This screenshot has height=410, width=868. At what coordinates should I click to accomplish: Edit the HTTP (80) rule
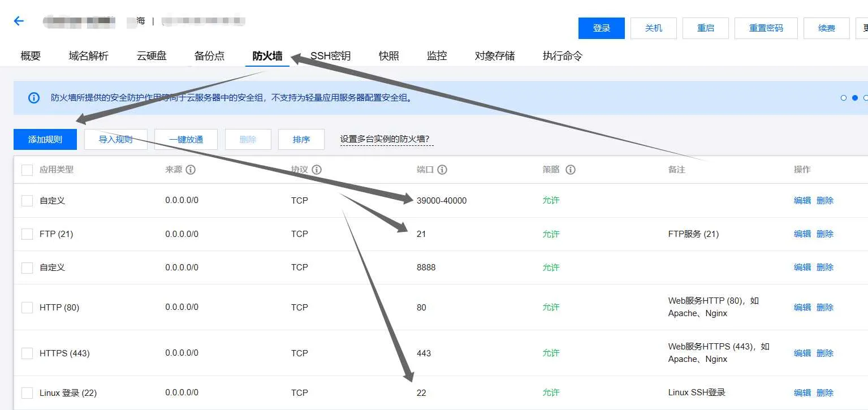pyautogui.click(x=802, y=308)
